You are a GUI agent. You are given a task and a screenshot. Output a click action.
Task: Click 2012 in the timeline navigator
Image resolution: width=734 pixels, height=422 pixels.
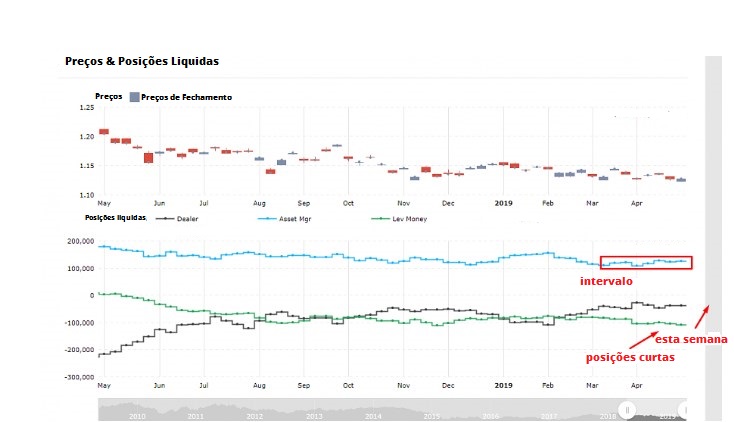(x=253, y=414)
